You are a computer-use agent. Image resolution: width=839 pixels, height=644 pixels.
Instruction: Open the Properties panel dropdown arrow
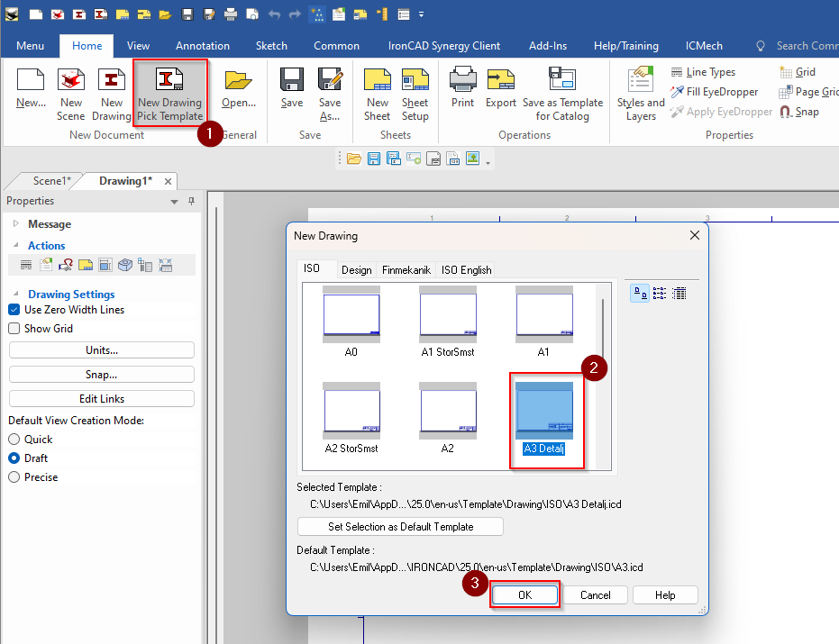[x=175, y=202]
